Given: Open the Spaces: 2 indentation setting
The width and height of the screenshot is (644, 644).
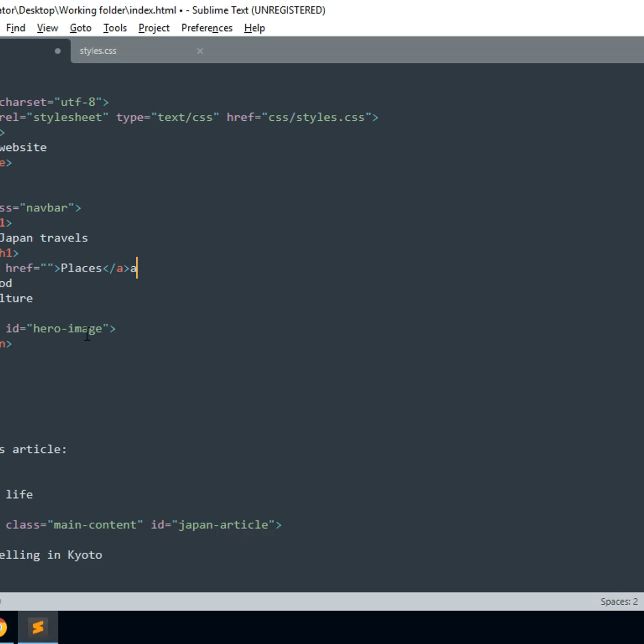Looking at the screenshot, I should [619, 602].
